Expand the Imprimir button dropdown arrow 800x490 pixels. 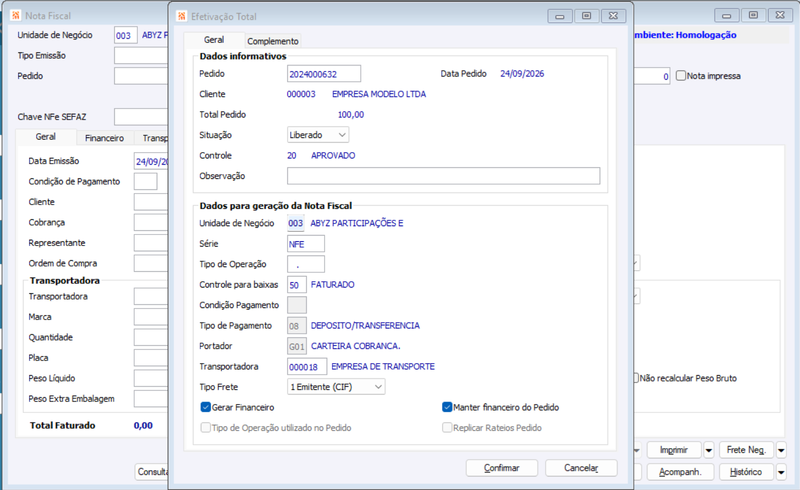click(x=709, y=450)
